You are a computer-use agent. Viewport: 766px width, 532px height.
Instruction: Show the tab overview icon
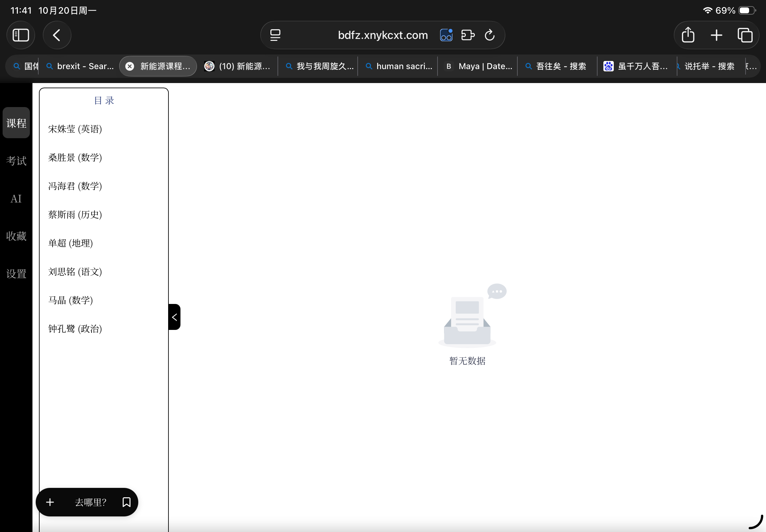[745, 35]
